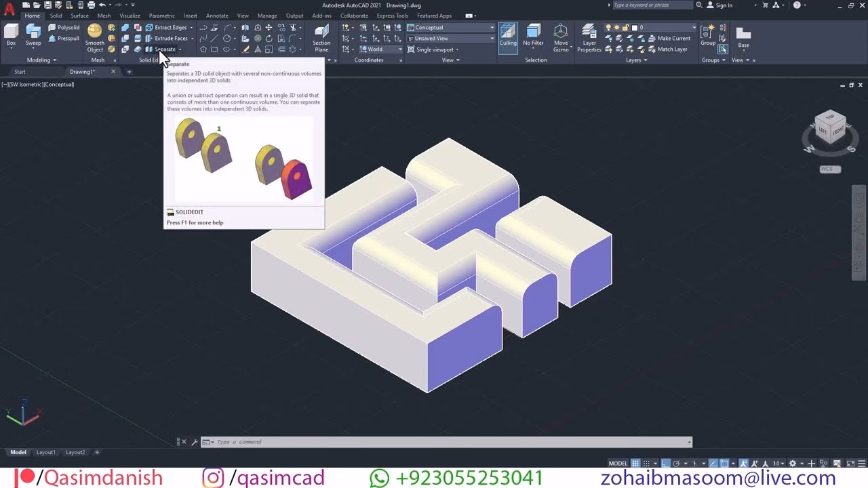
Task: Click the Presspull tool
Action: [64, 39]
